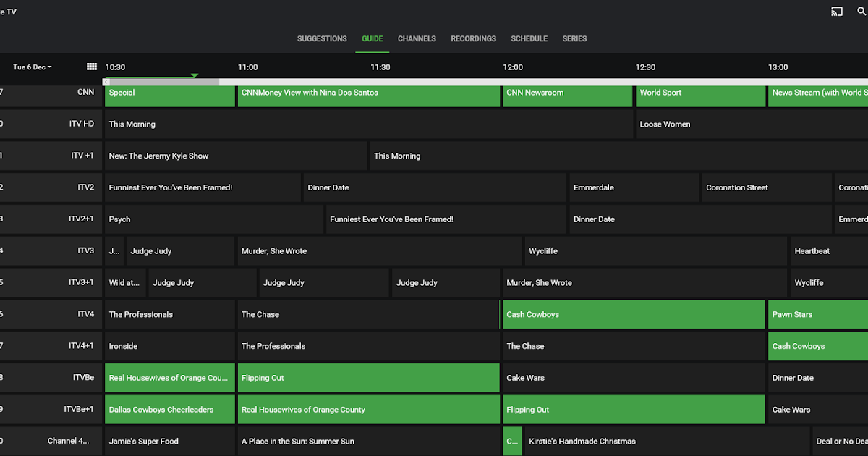This screenshot has height=456, width=868.
Task: Open 'The Chase' on ITV4
Action: point(369,314)
